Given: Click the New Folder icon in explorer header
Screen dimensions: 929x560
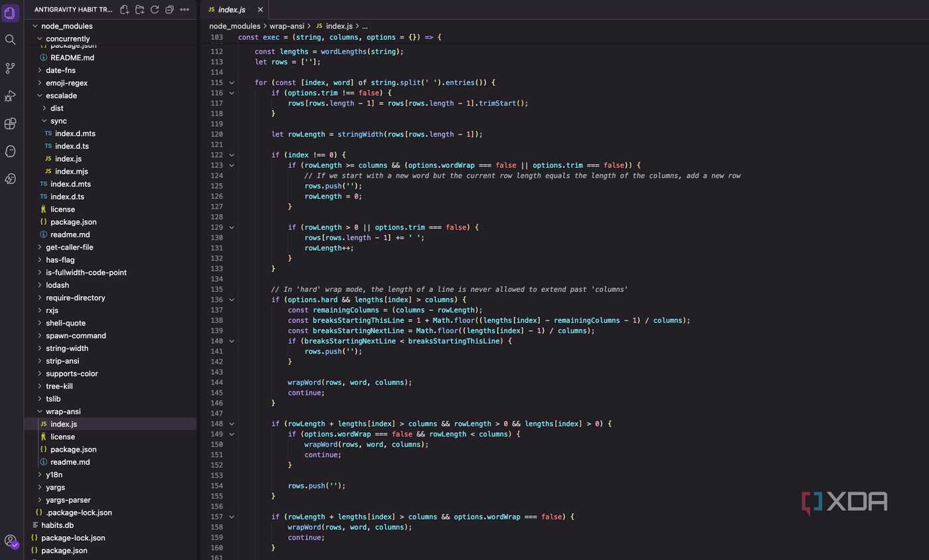Looking at the screenshot, I should click(x=139, y=10).
